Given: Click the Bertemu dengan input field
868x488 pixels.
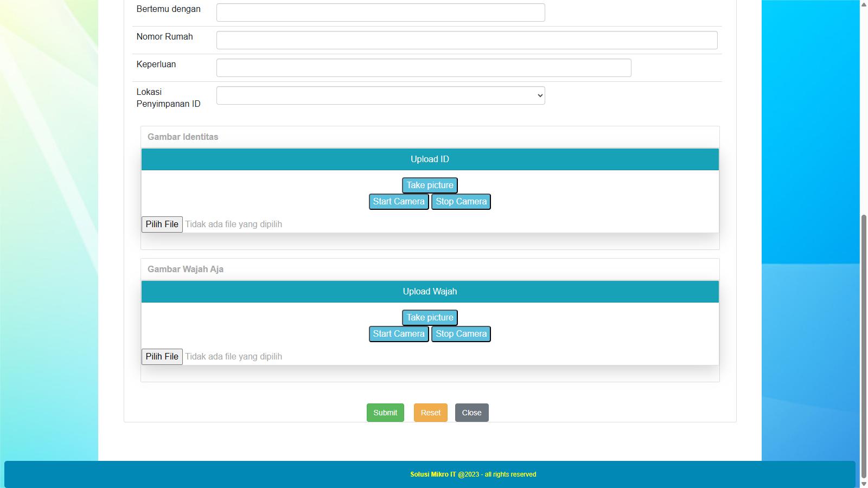Looking at the screenshot, I should coord(380,12).
